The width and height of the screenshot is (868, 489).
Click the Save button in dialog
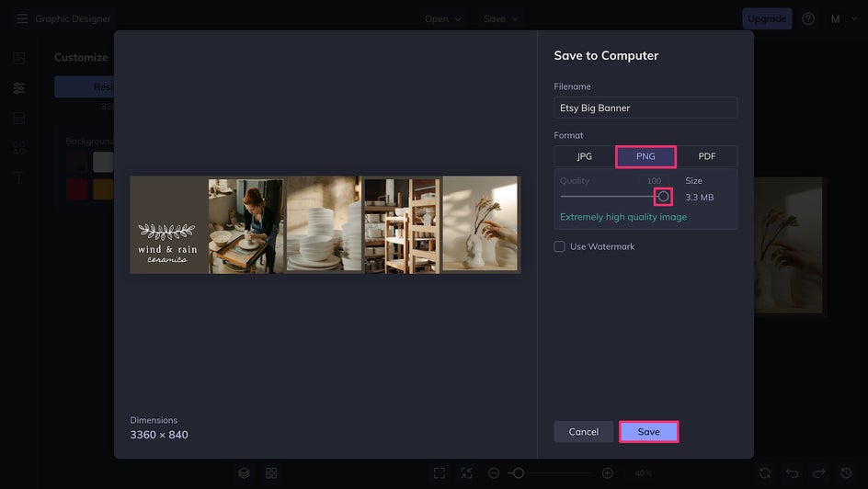click(649, 432)
